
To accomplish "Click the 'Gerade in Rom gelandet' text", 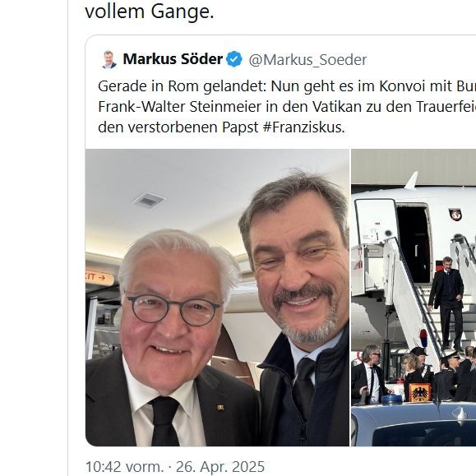I will [x=182, y=86].
